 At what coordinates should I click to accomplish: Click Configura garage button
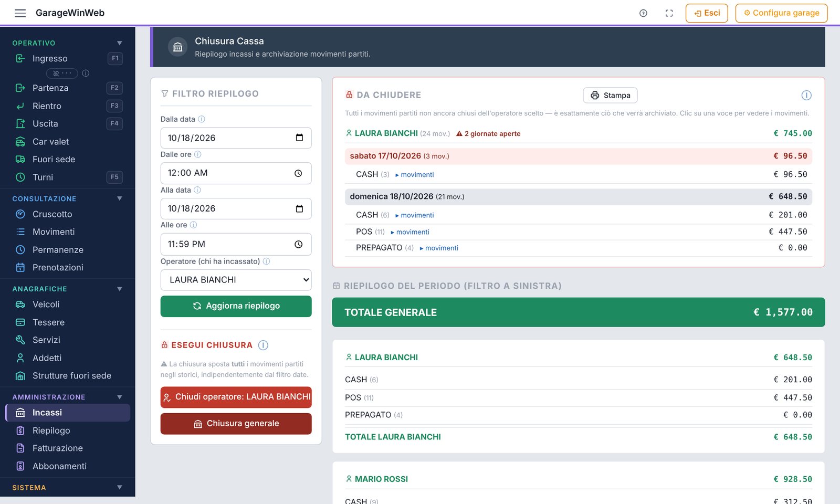781,13
